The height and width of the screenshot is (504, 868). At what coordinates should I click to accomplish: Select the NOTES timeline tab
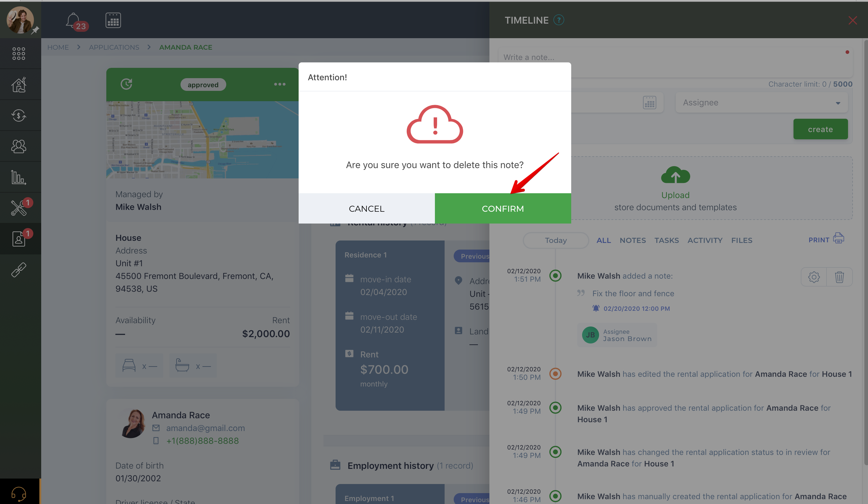coord(632,240)
